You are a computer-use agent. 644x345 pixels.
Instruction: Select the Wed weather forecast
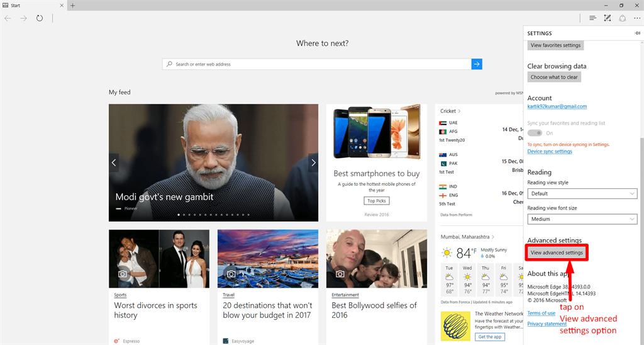pyautogui.click(x=467, y=280)
